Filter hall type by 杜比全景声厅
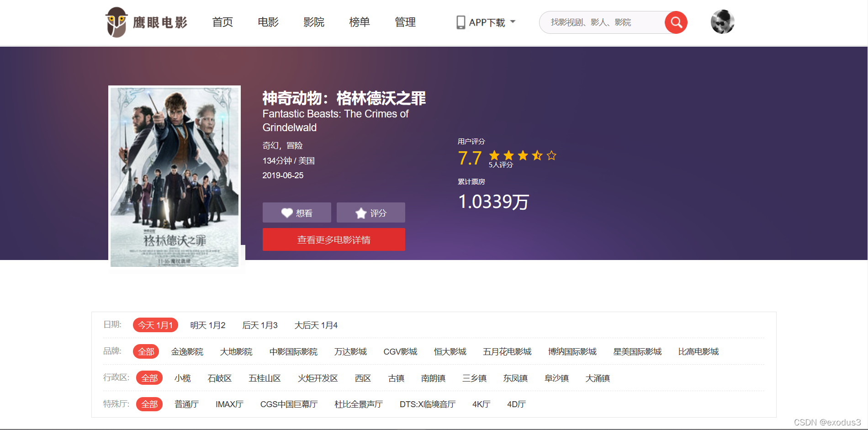 tap(359, 404)
